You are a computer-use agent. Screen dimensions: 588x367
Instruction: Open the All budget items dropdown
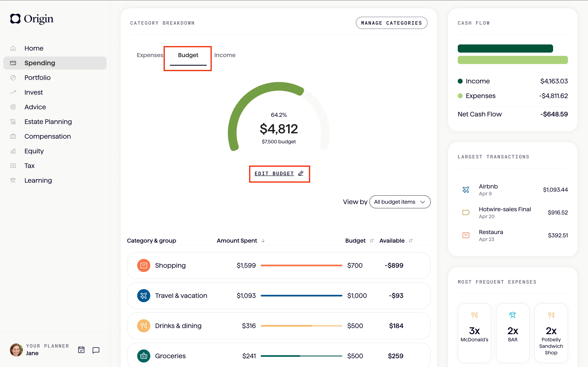tap(400, 202)
